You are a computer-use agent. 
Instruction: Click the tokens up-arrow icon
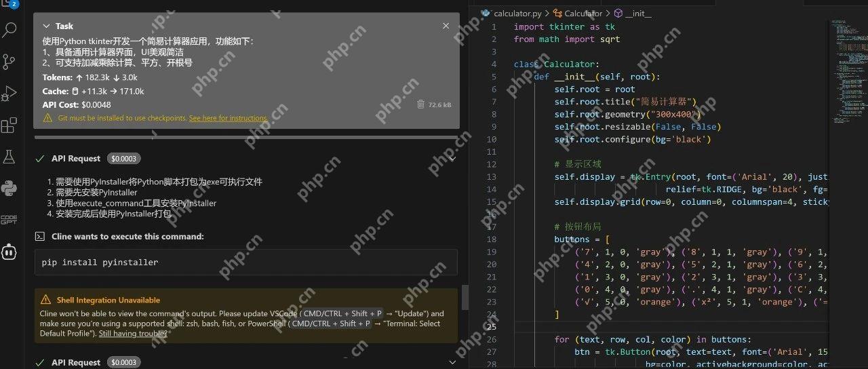(x=79, y=78)
